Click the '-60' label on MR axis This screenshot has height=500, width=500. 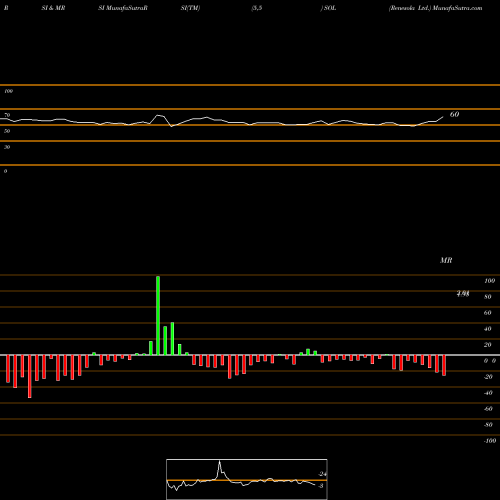pyautogui.click(x=488, y=409)
